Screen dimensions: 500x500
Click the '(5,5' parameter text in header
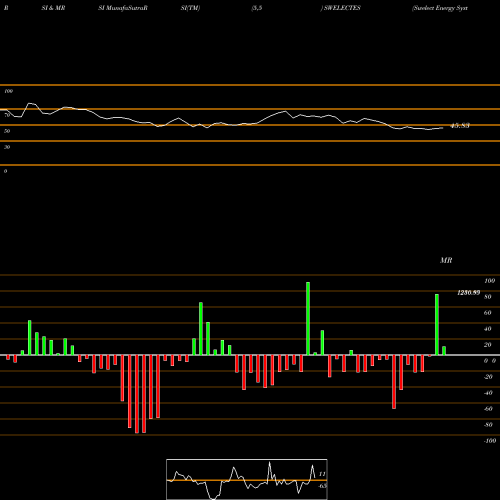pyautogui.click(x=257, y=8)
